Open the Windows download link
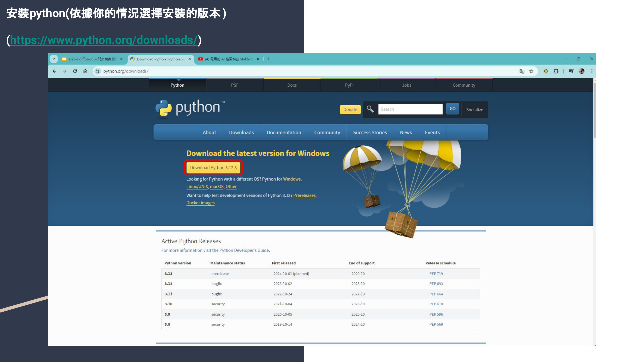 (292, 179)
